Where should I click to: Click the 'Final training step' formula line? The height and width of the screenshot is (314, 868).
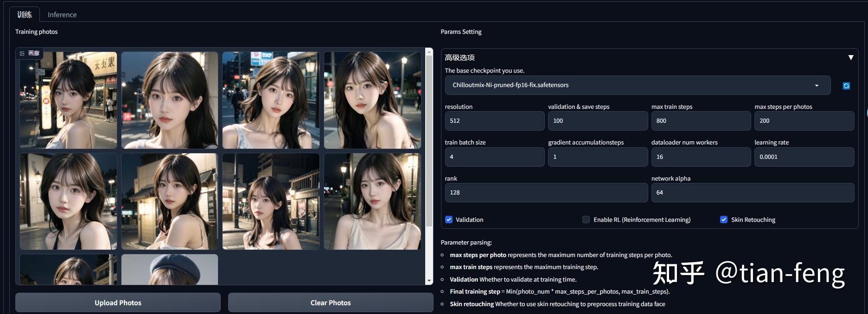coord(560,292)
